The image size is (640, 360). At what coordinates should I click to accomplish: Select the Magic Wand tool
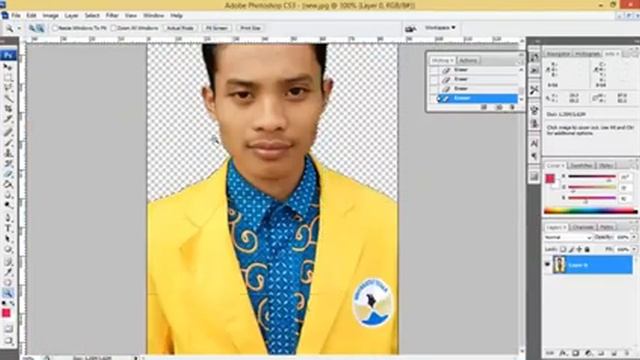(x=7, y=98)
